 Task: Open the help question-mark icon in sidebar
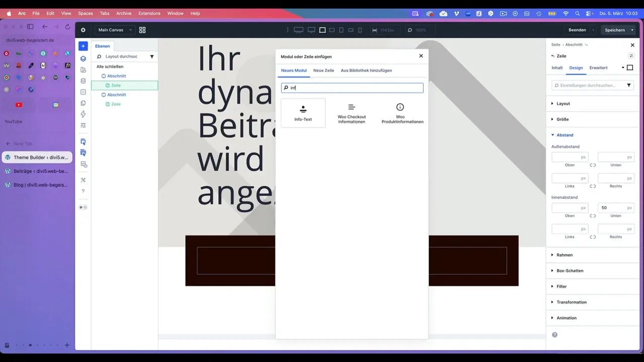coord(83,191)
